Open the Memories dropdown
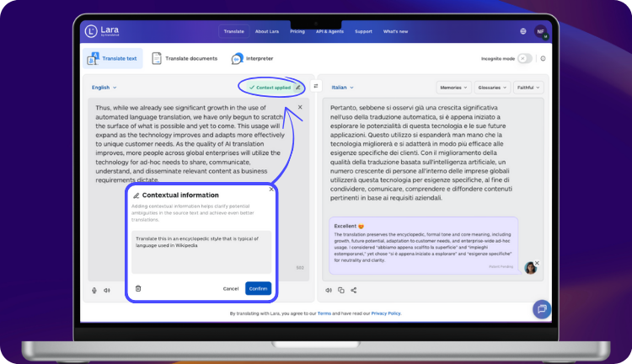The width and height of the screenshot is (632, 364). (x=454, y=87)
